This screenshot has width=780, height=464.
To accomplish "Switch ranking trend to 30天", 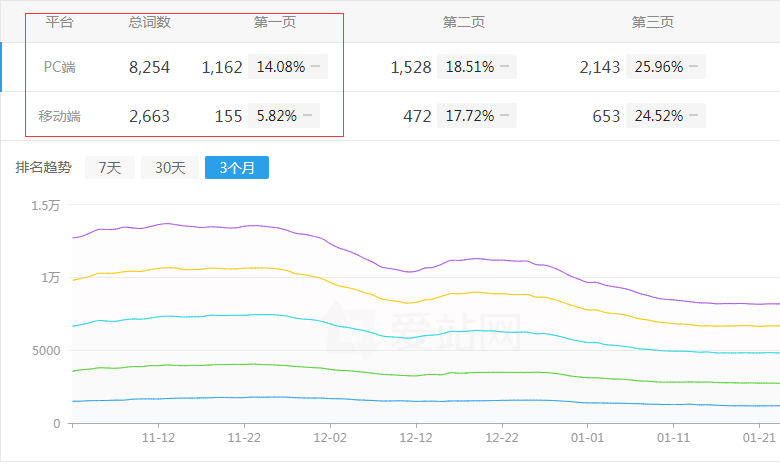I will point(169,168).
